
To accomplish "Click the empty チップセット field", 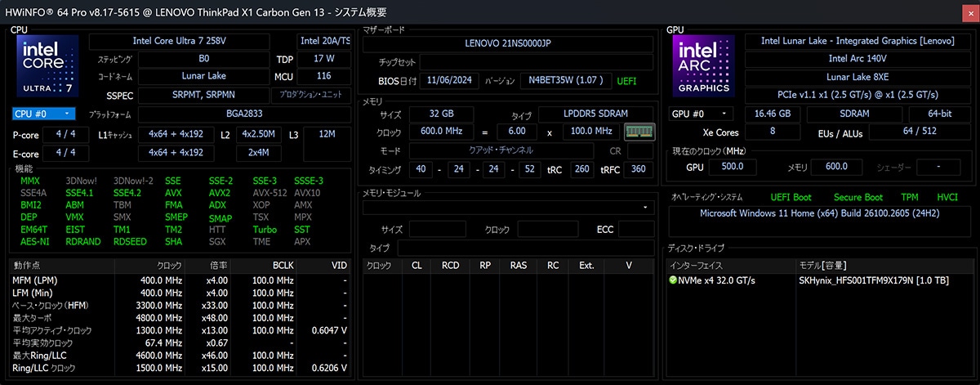I will click(x=537, y=62).
